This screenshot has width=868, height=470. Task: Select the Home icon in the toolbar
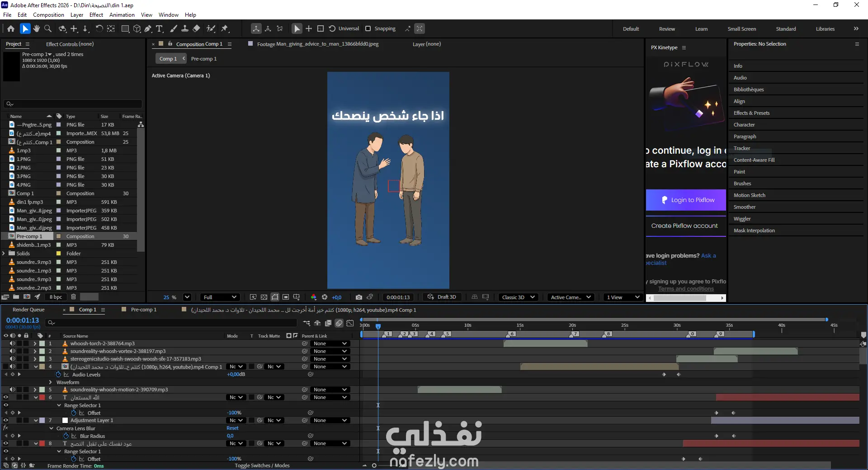11,28
